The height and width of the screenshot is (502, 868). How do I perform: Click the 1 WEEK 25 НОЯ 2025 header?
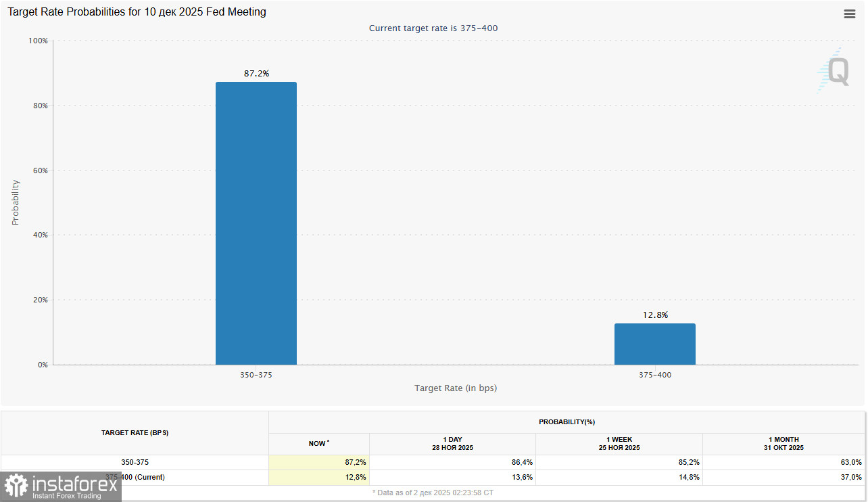coord(619,444)
